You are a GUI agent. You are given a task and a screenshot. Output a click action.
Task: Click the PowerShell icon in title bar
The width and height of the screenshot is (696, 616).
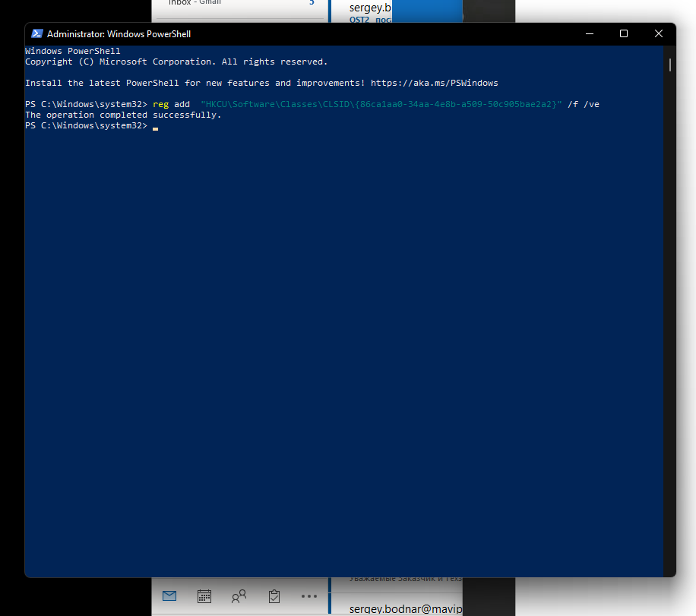click(x=36, y=34)
